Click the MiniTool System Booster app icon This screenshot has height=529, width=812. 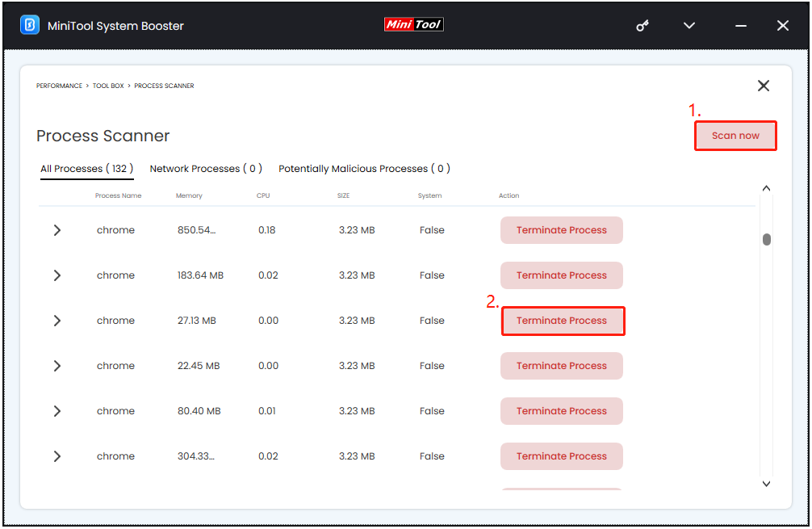31,25
